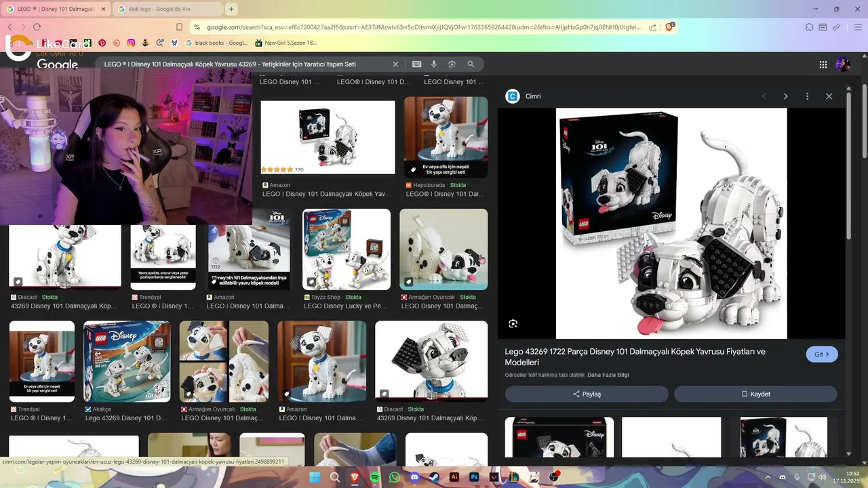Open the 'black books - Googl...' bookmark
868x488 pixels.
click(217, 43)
